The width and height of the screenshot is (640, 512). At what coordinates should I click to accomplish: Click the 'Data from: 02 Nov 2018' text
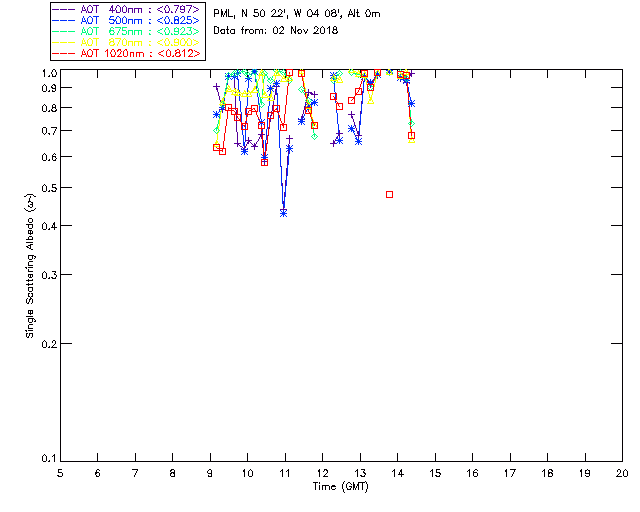pos(276,31)
